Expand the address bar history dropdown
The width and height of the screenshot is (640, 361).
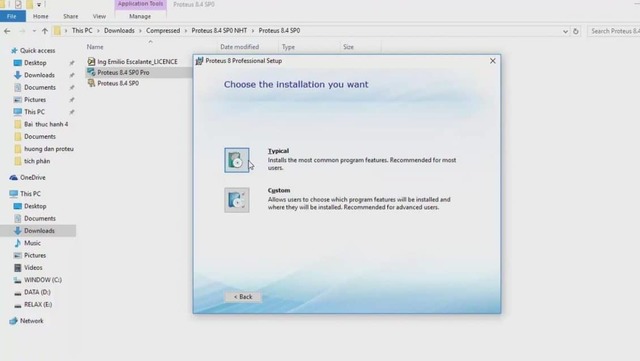point(565,31)
